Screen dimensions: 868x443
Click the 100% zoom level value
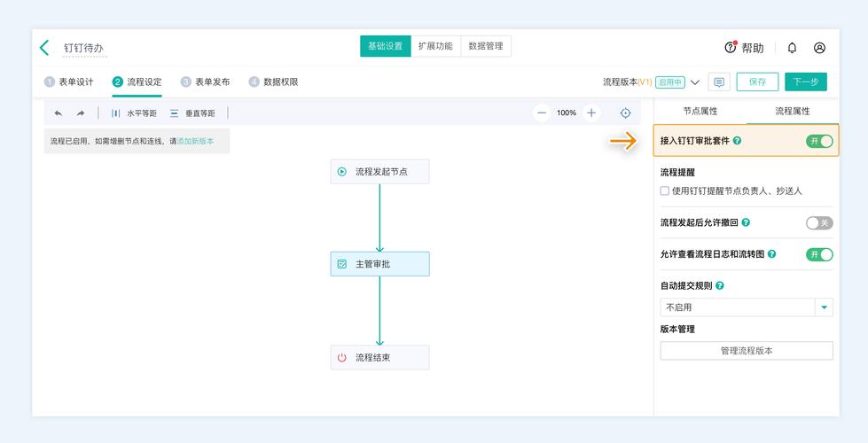click(567, 113)
